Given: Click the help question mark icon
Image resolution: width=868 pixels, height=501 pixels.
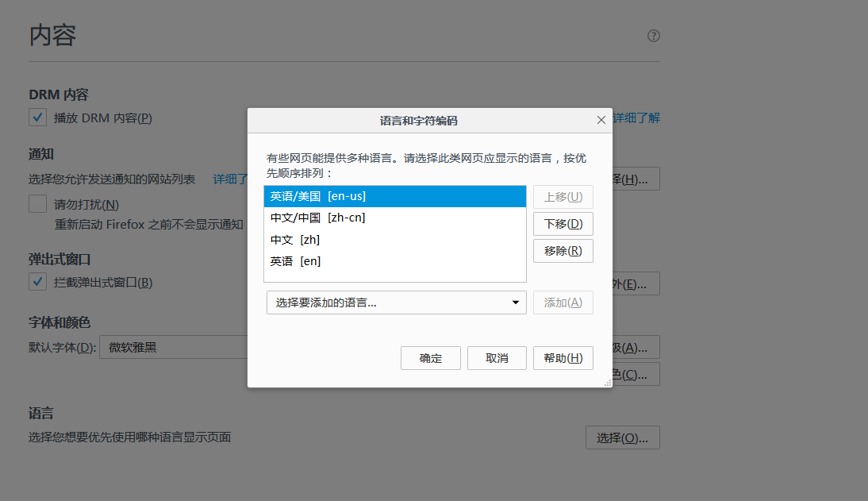Looking at the screenshot, I should [x=652, y=36].
